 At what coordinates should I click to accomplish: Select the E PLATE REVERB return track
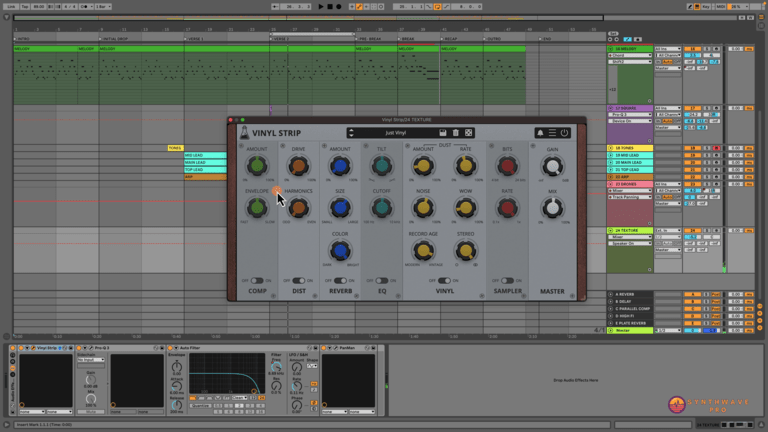coord(630,323)
